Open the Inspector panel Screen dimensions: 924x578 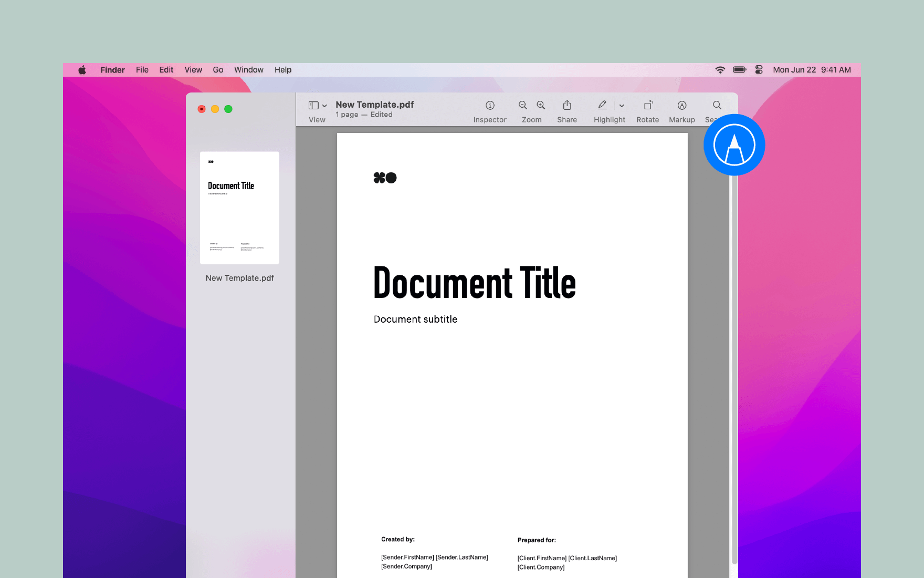[489, 105]
